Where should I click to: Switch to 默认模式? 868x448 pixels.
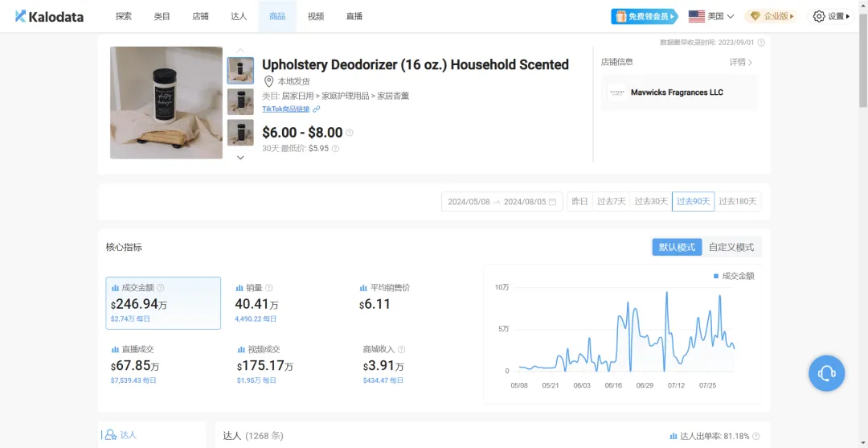click(x=677, y=247)
